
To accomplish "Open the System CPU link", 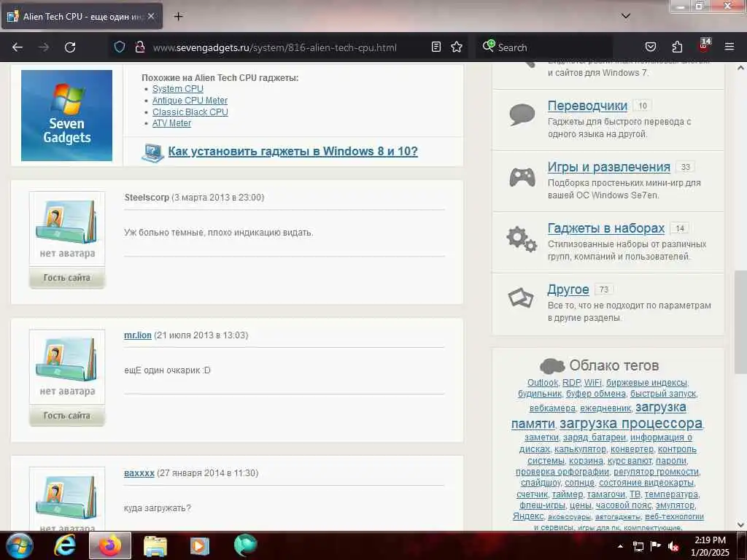I will (x=178, y=89).
